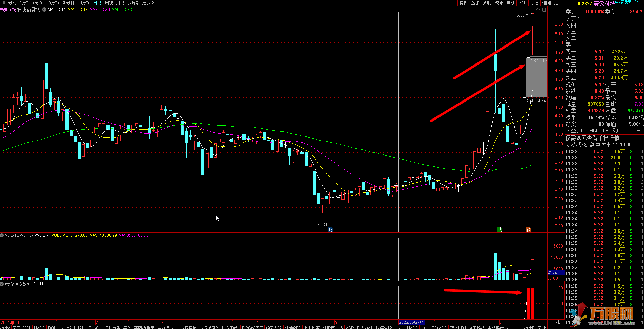Switch to 月线 period

pyautogui.click(x=120, y=3)
